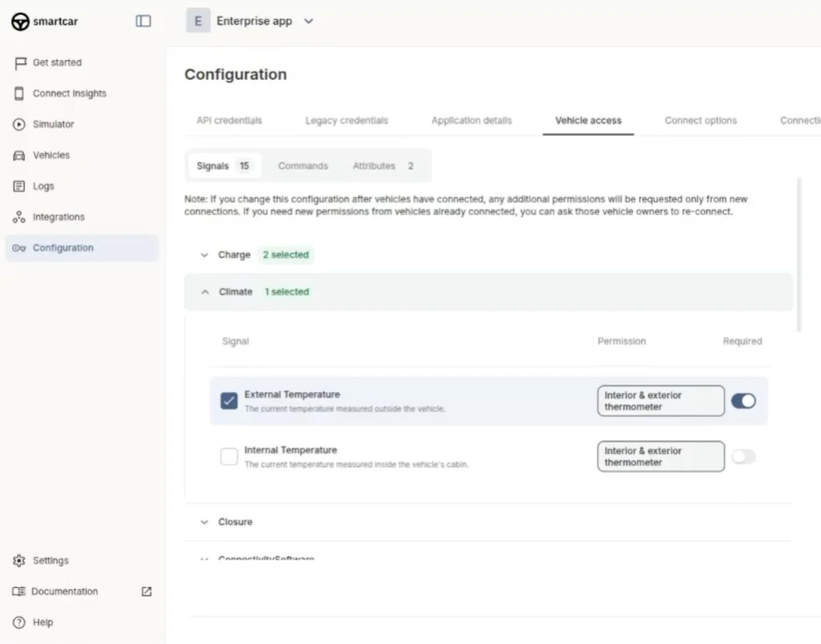The image size is (821, 644).
Task: Switch to Application details tab
Action: (472, 120)
